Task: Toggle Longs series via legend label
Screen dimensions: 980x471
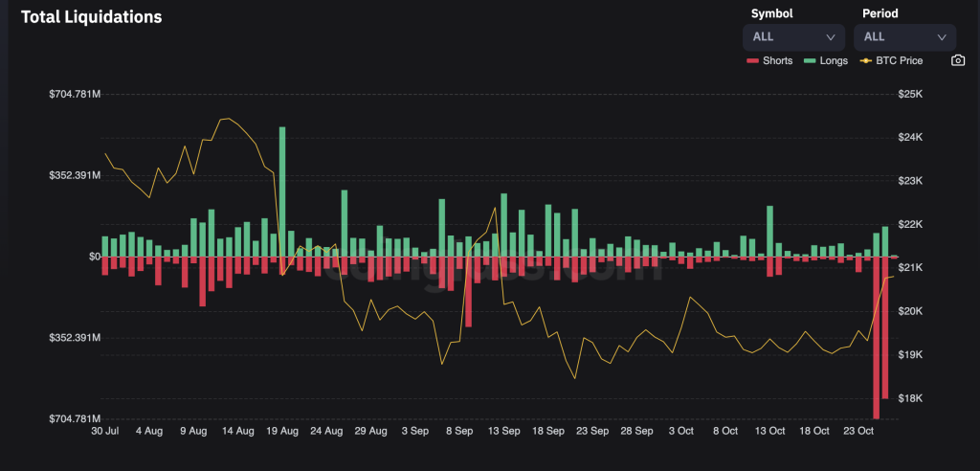Action: [x=834, y=61]
